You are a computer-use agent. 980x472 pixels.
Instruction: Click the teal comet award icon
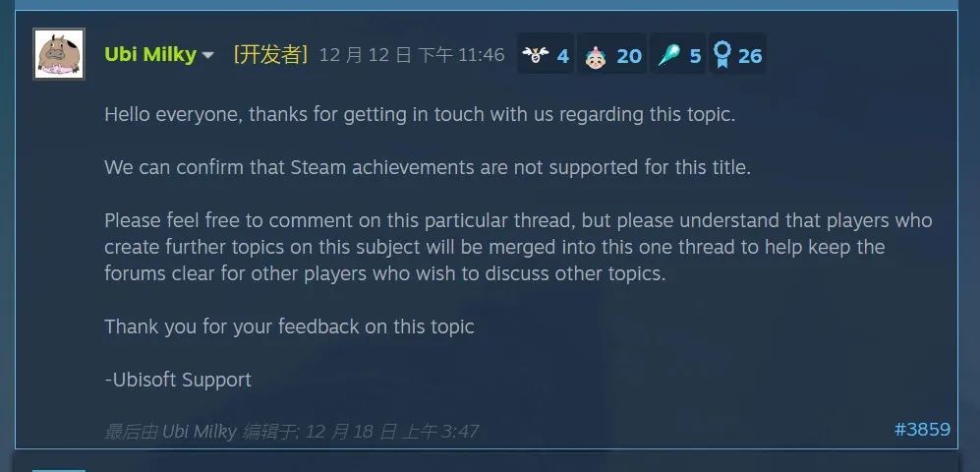668,56
